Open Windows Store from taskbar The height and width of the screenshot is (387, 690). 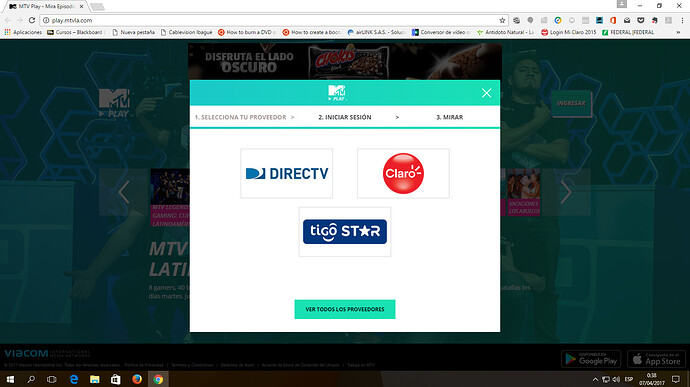point(116,379)
